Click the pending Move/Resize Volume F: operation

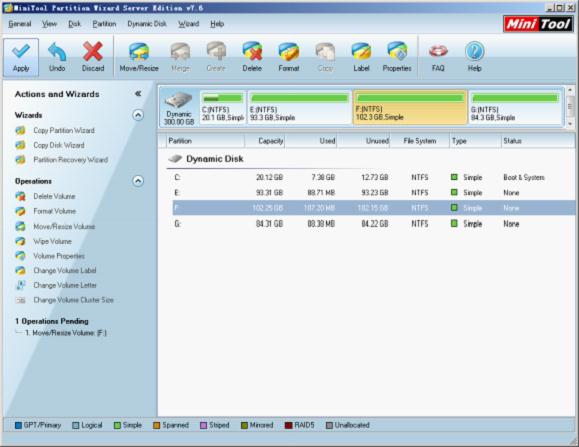[x=66, y=333]
